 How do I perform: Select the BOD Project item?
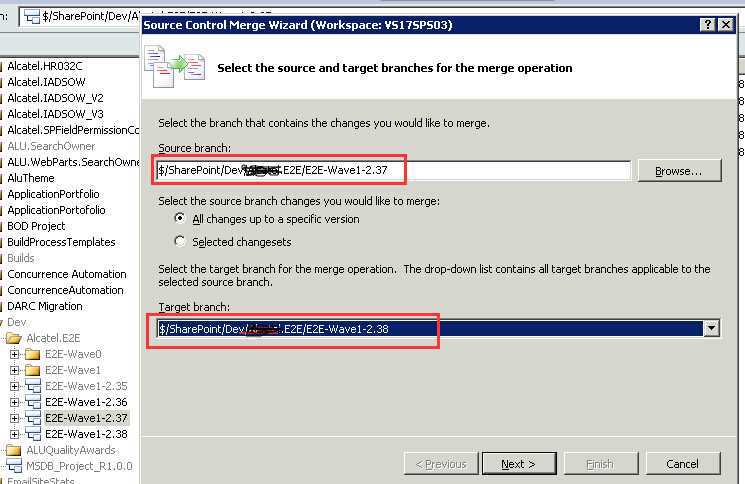tap(36, 226)
